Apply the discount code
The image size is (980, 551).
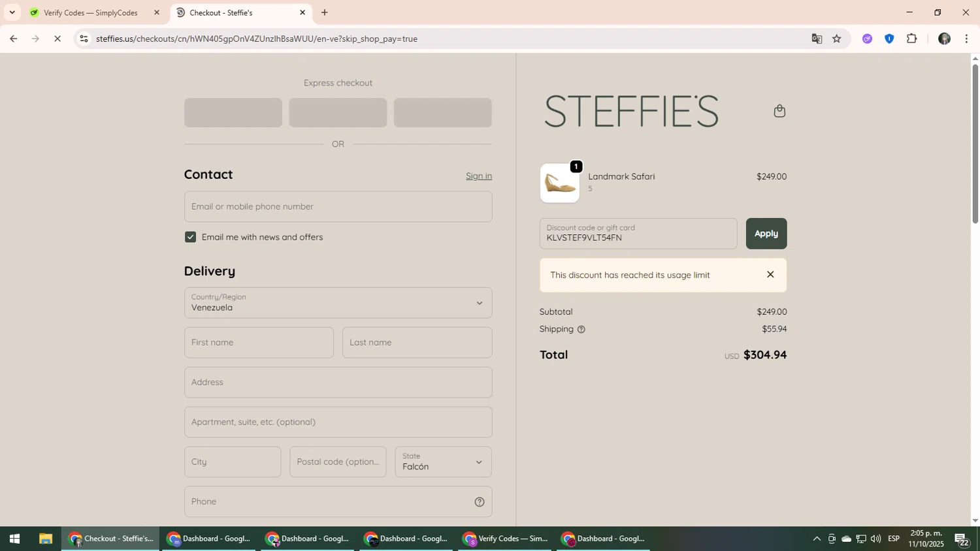766,234
